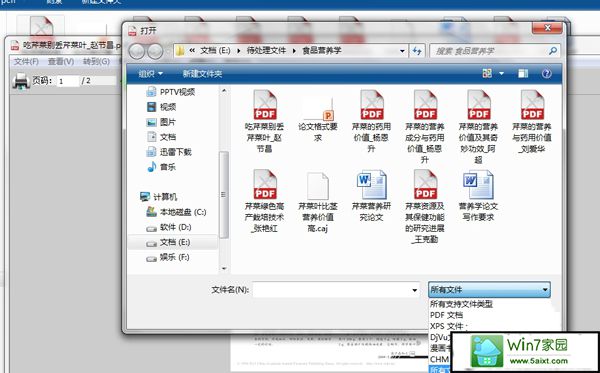
Task: Open 迅雷下载 in the navigation pane
Action: (x=169, y=152)
